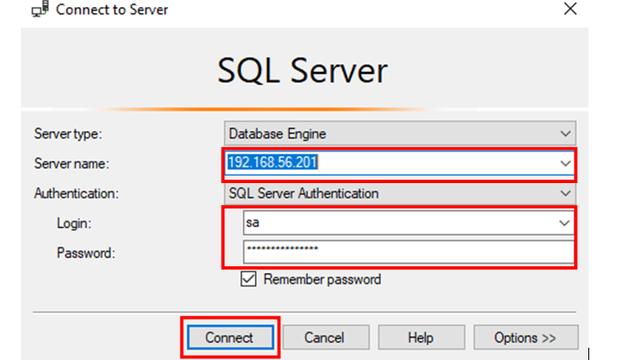Click the Server name label
The width and height of the screenshot is (640, 360).
[x=72, y=164]
